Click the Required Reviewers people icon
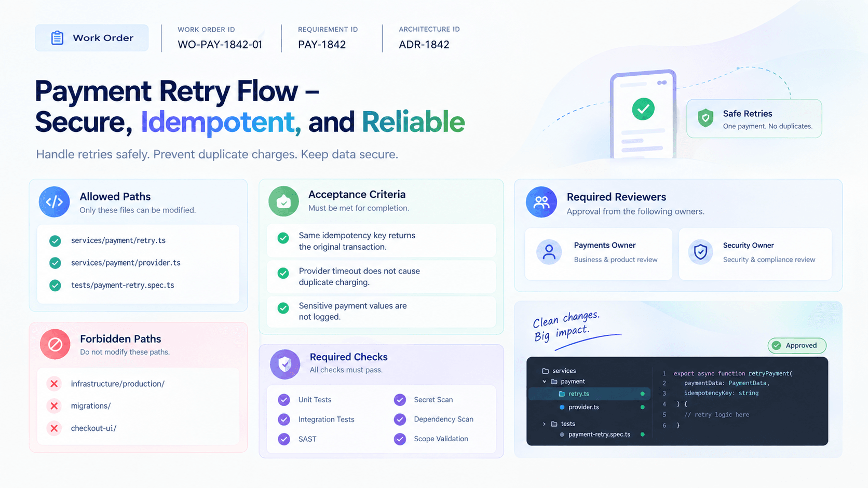 [541, 202]
